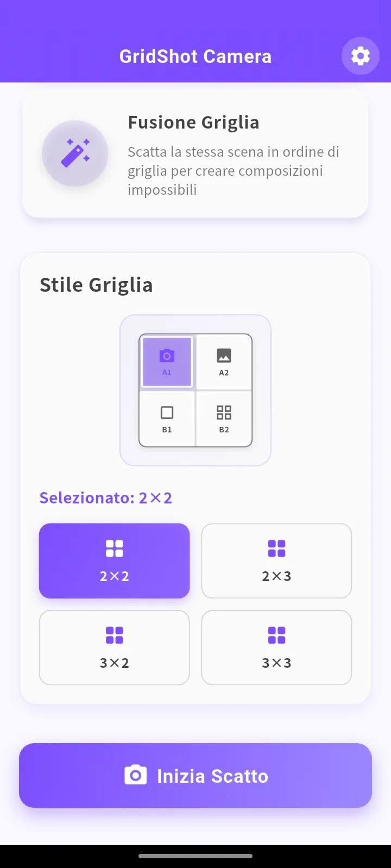The width and height of the screenshot is (391, 868).
Task: Tap the square icon in cell B1
Action: (167, 413)
